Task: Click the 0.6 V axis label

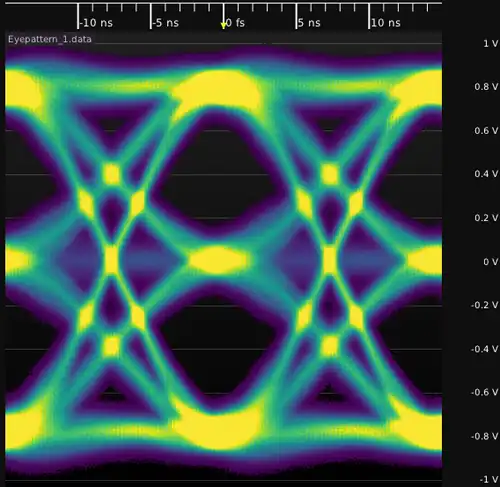Action: tap(486, 131)
